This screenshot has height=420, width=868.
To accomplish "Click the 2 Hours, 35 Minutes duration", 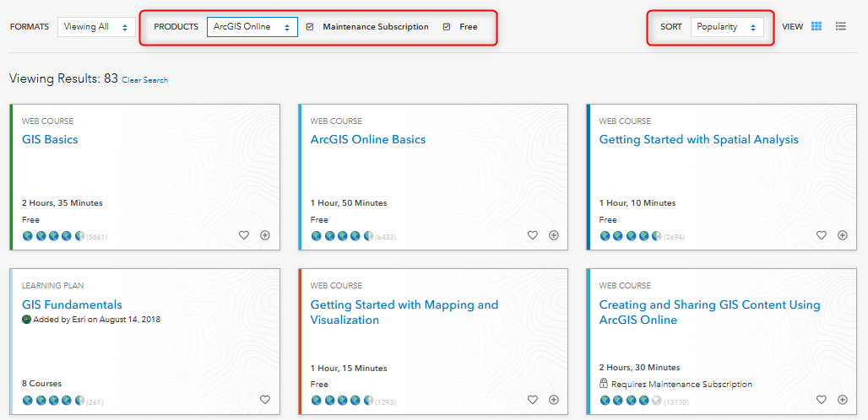I will pyautogui.click(x=62, y=202).
